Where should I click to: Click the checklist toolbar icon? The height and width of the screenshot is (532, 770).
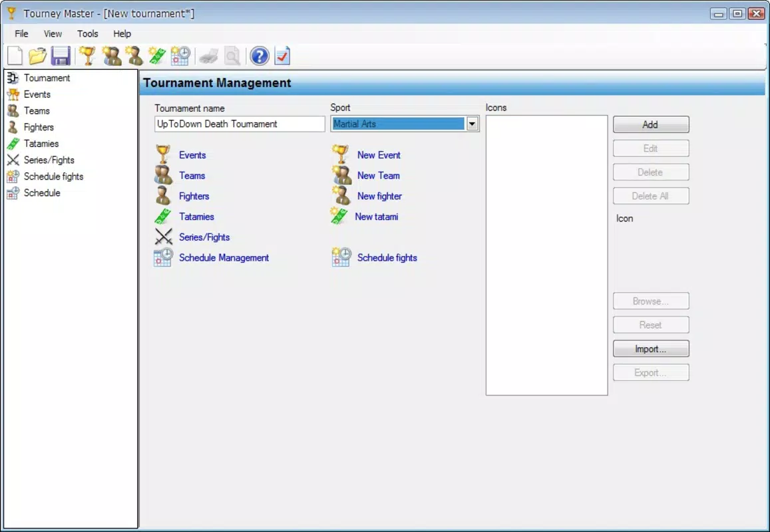coord(282,56)
